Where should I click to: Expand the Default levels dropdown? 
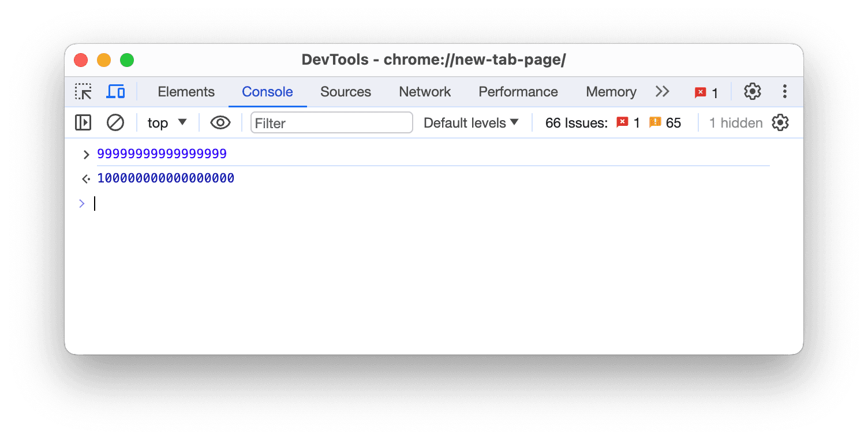(x=471, y=122)
